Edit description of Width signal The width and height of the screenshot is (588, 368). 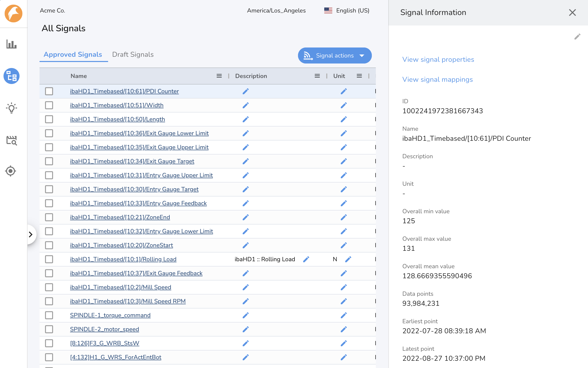click(x=246, y=105)
